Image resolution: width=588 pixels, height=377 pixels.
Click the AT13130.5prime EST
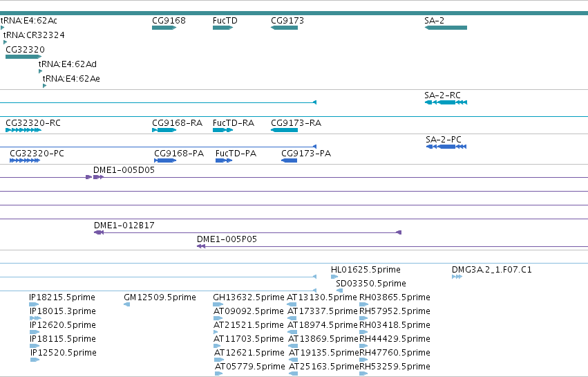(x=292, y=304)
